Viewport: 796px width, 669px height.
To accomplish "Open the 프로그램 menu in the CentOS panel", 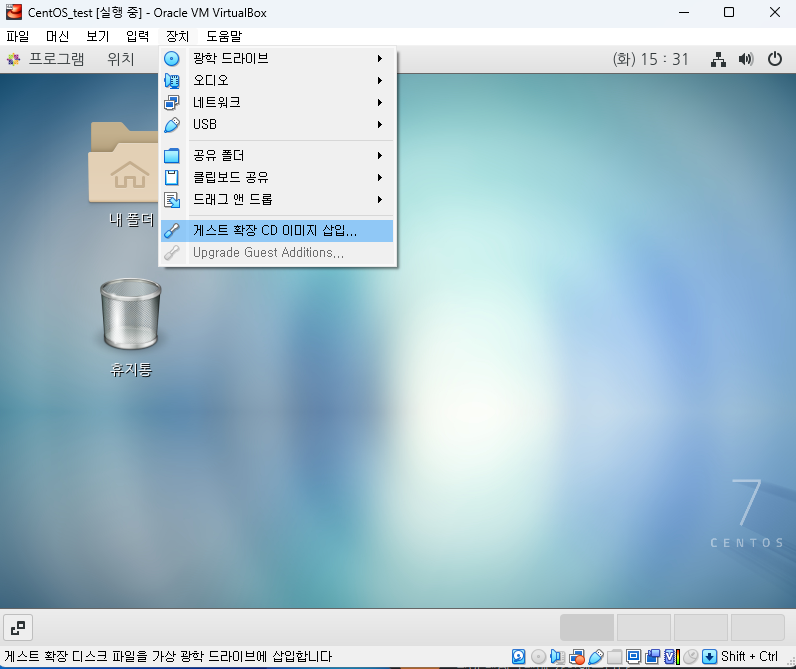I will click(x=46, y=59).
